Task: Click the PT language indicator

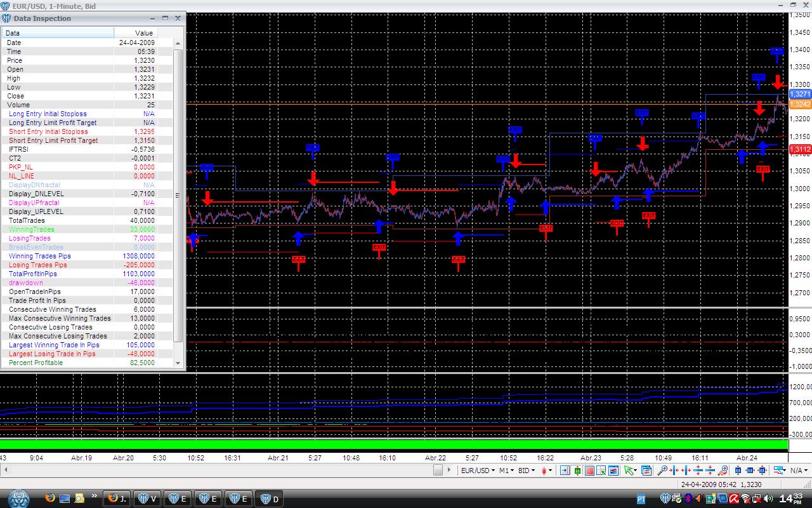Action: point(641,498)
